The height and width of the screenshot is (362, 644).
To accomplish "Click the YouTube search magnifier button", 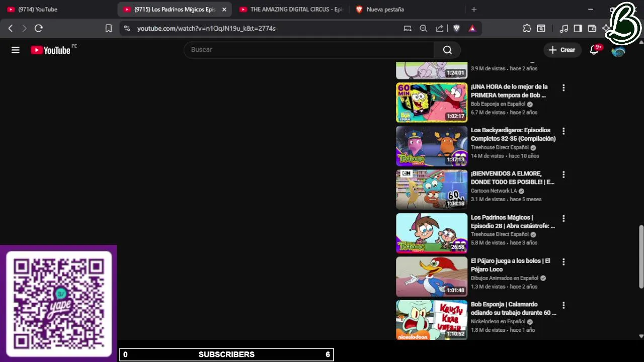I will click(x=447, y=50).
